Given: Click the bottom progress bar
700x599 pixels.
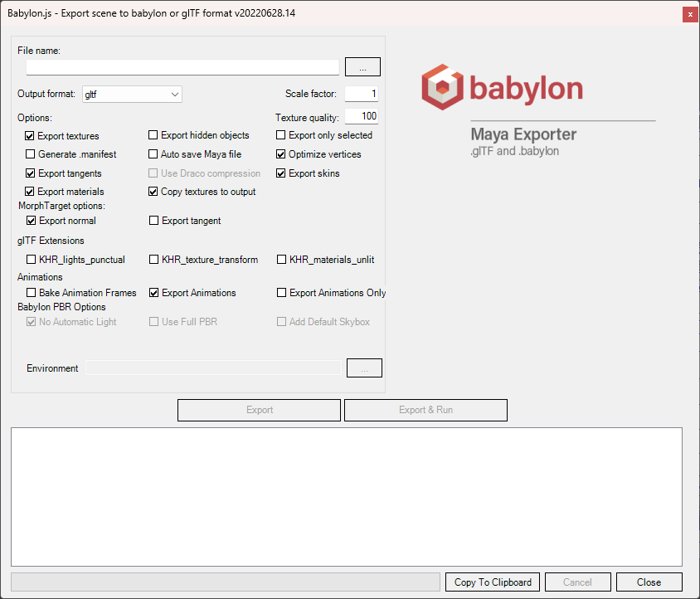Looking at the screenshot, I should pos(226,582).
